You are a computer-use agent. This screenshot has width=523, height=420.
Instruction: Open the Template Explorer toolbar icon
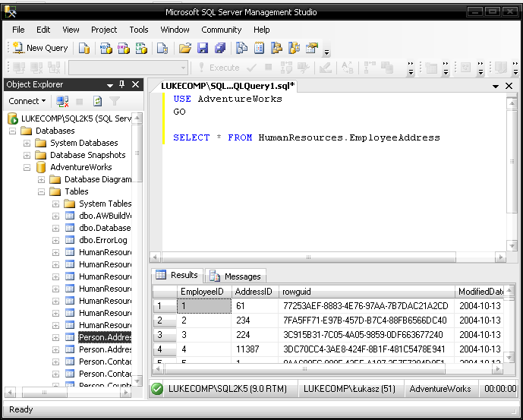[x=294, y=48]
